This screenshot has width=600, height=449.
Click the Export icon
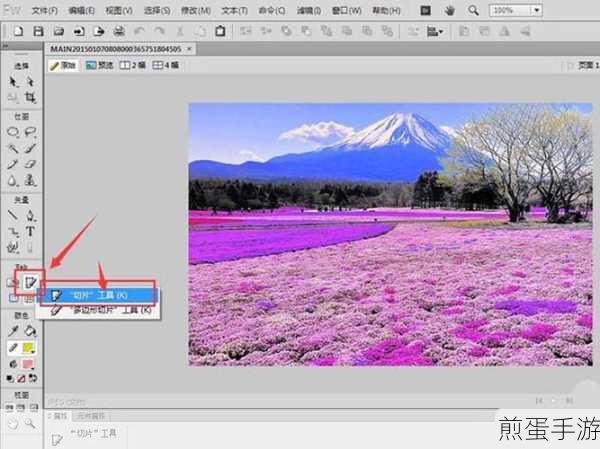(x=99, y=31)
